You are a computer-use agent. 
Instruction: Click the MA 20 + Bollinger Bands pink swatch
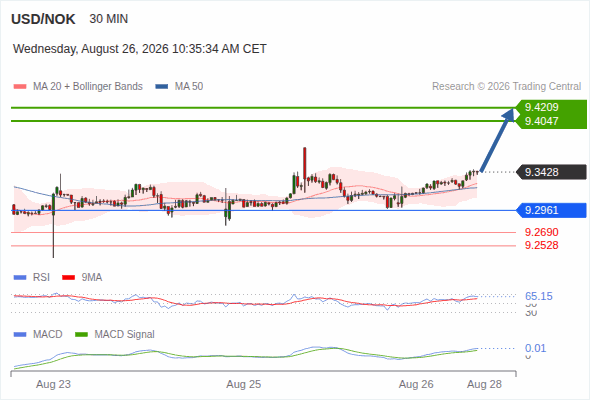(x=20, y=87)
